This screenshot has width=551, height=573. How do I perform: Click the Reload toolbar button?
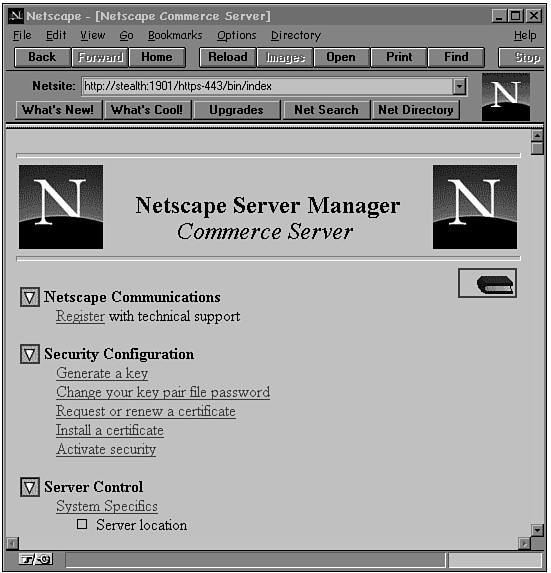coord(228,57)
